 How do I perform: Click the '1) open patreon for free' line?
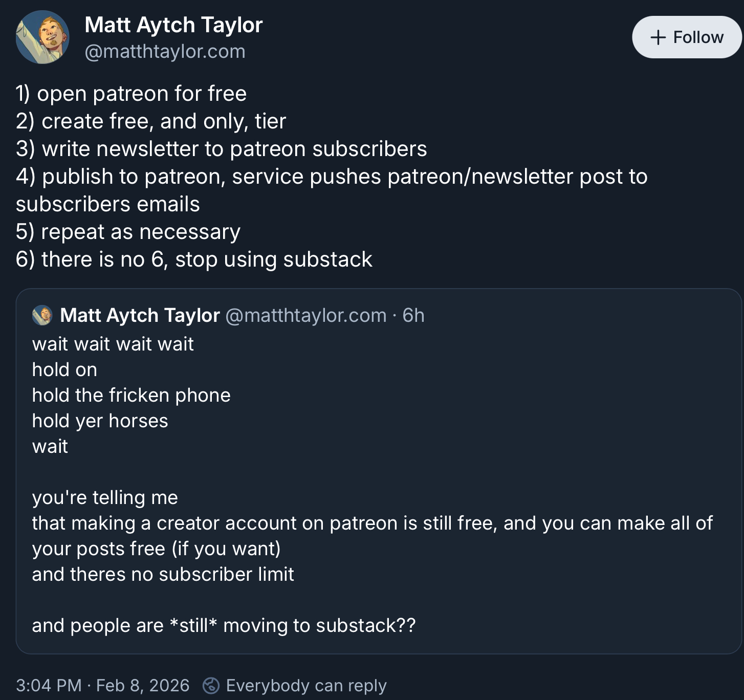(131, 94)
